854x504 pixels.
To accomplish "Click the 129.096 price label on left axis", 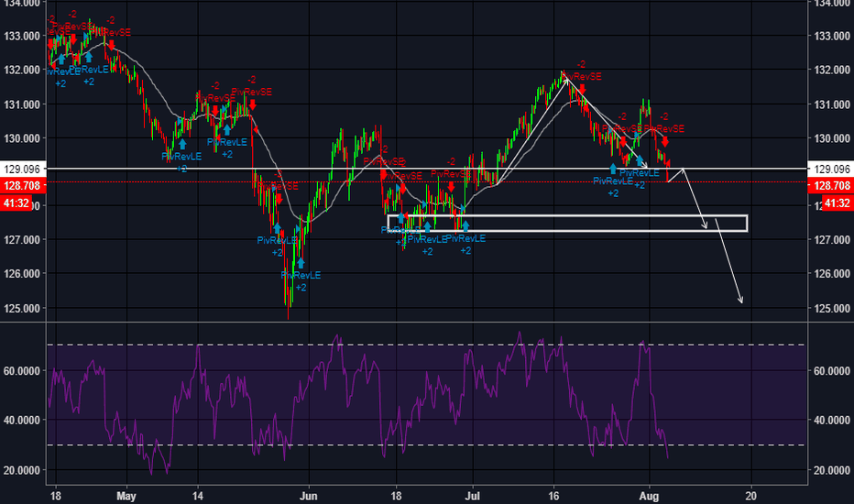I will coord(22,169).
